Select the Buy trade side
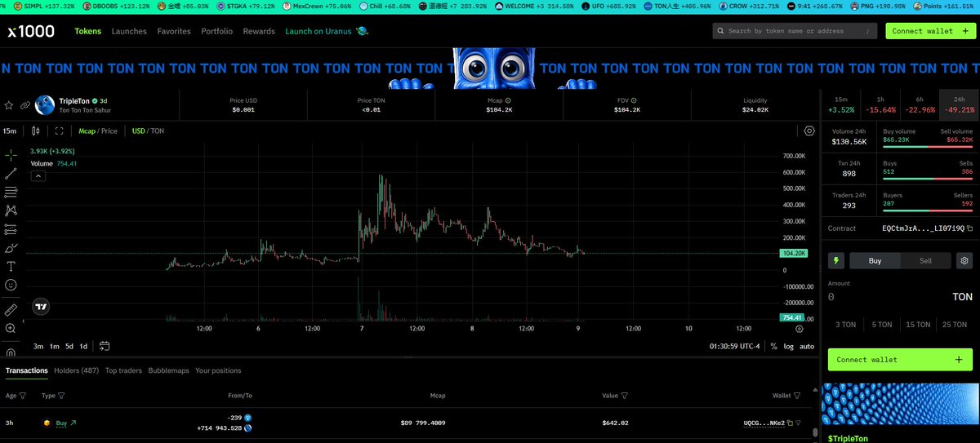980x443 pixels. click(x=875, y=261)
